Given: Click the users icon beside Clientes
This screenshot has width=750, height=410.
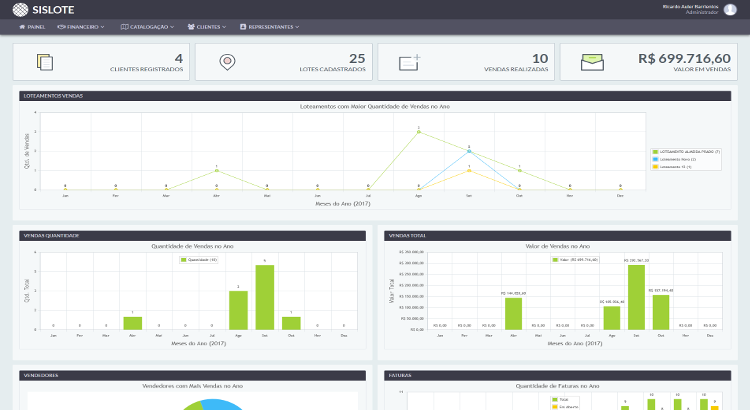Looking at the screenshot, I should [x=191, y=27].
